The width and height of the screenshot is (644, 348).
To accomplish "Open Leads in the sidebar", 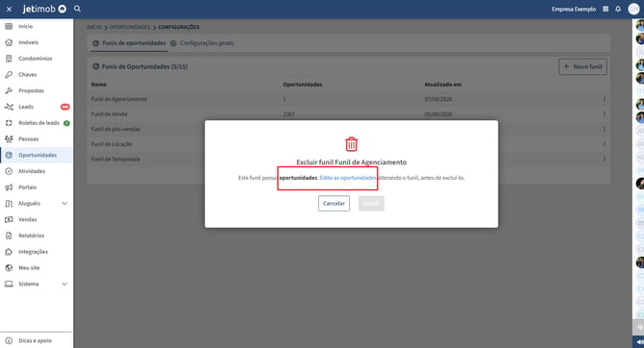I will (26, 107).
